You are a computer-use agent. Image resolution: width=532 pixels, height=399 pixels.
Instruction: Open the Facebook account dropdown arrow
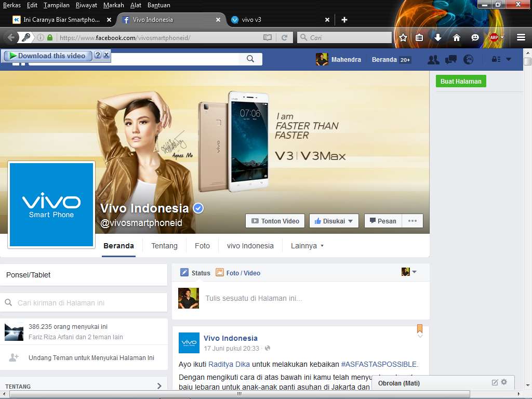pos(509,59)
